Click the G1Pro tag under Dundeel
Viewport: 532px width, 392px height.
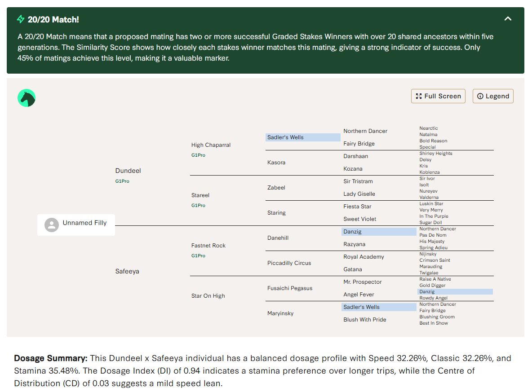[x=122, y=181]
